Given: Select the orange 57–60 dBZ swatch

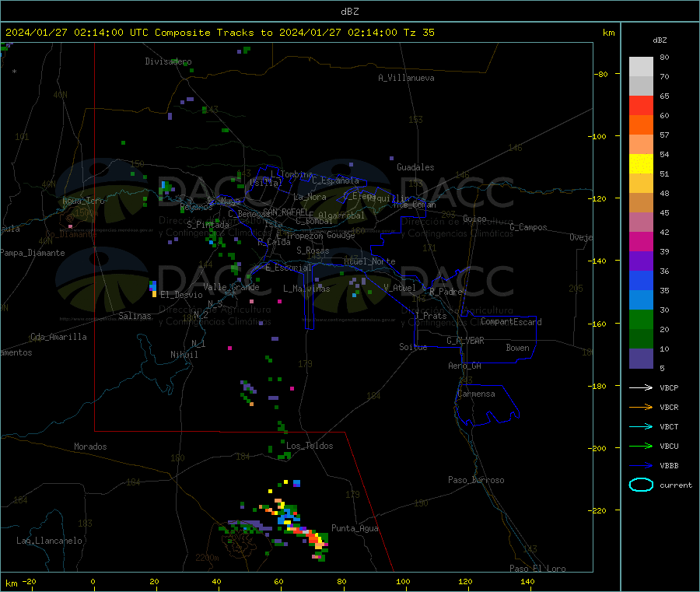Looking at the screenshot, I should [641, 125].
